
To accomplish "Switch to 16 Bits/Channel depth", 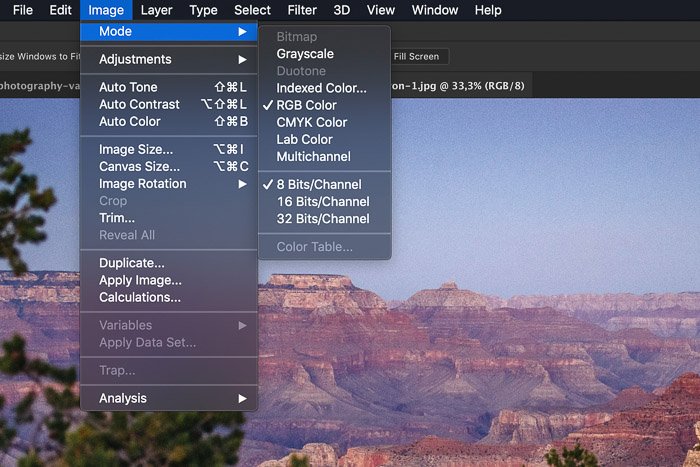I will coord(322,202).
